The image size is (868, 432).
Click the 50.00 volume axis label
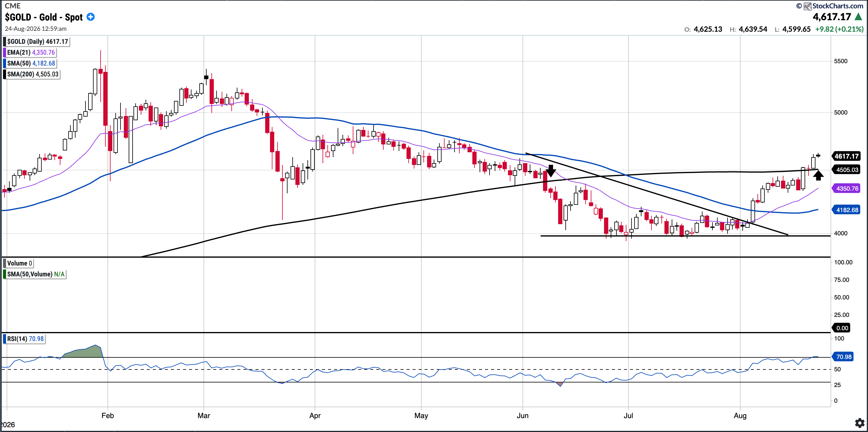coord(841,297)
